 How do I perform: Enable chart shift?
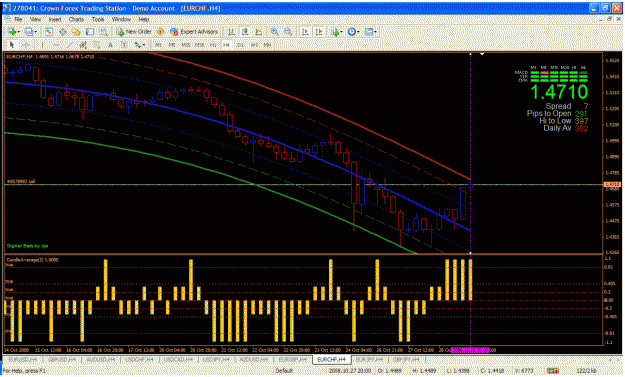(318, 32)
